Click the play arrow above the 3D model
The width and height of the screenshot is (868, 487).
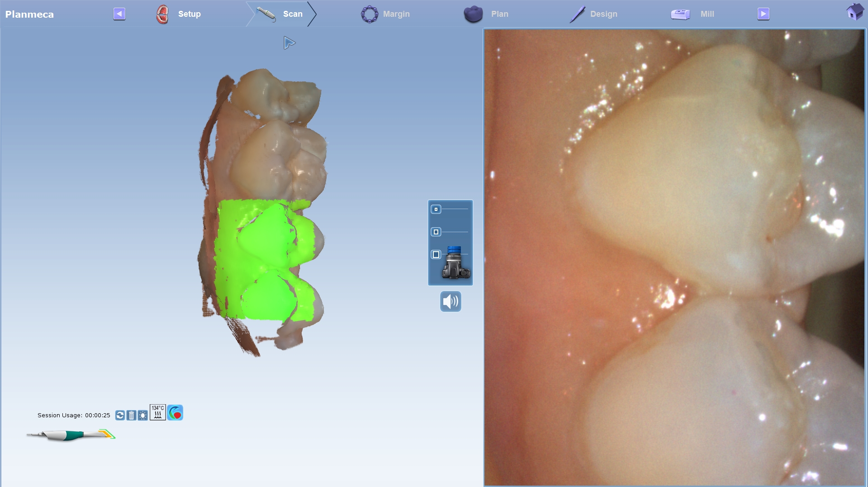pyautogui.click(x=289, y=43)
